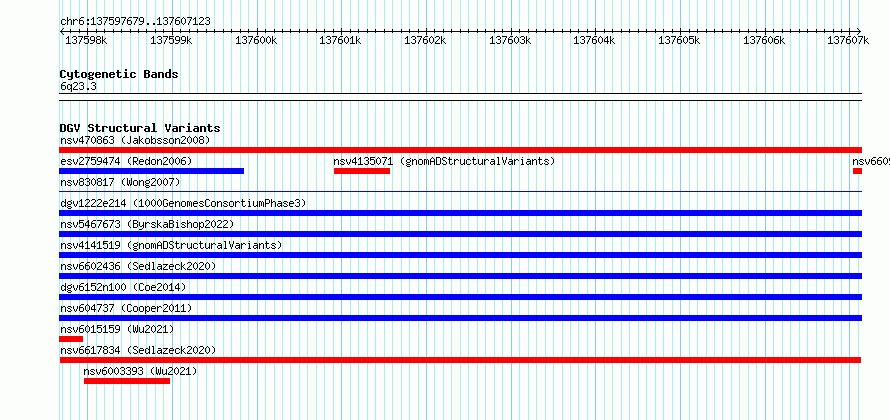Click the 137601k ruler tick label
This screenshot has height=420, width=890.
[x=341, y=40]
